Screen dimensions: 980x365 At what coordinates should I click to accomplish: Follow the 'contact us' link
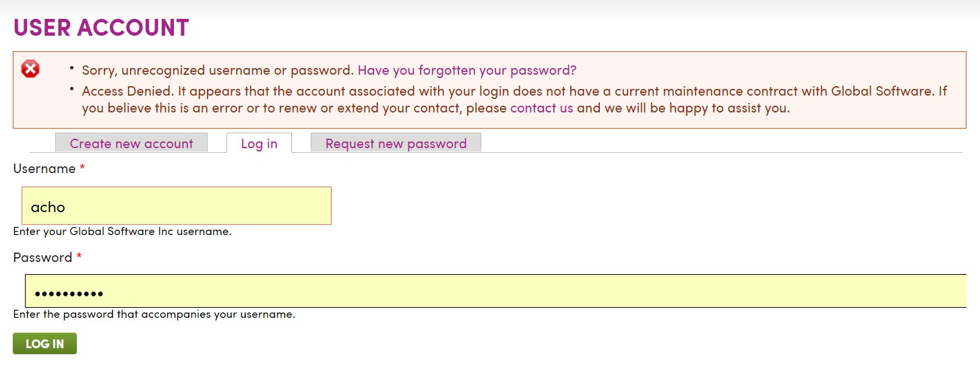[x=542, y=108]
